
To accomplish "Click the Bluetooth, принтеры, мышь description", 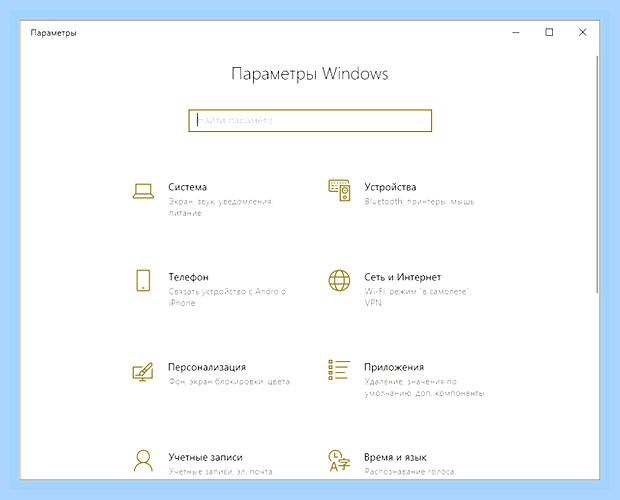I will click(419, 202).
